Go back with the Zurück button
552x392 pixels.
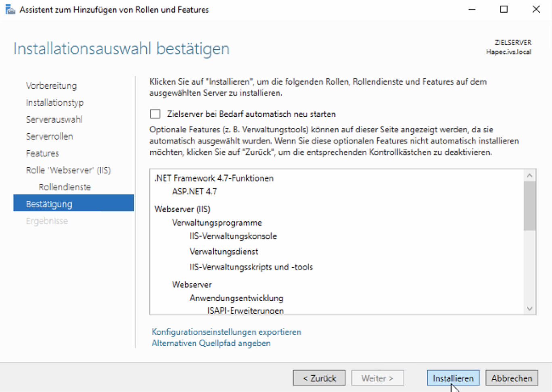point(319,378)
